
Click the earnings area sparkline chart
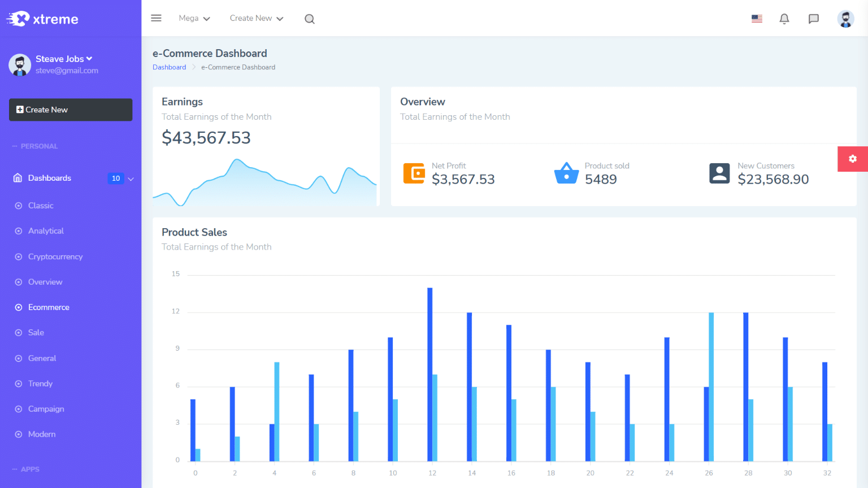tap(264, 182)
